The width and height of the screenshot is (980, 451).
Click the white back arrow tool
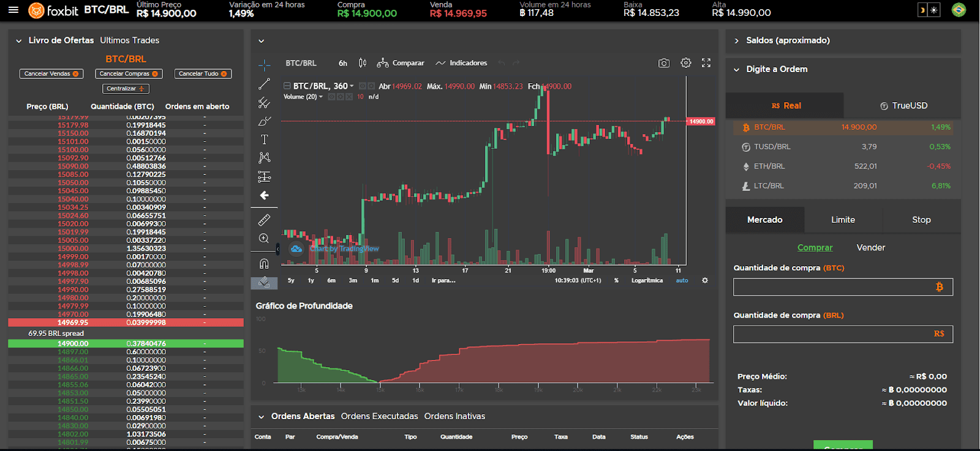click(264, 195)
